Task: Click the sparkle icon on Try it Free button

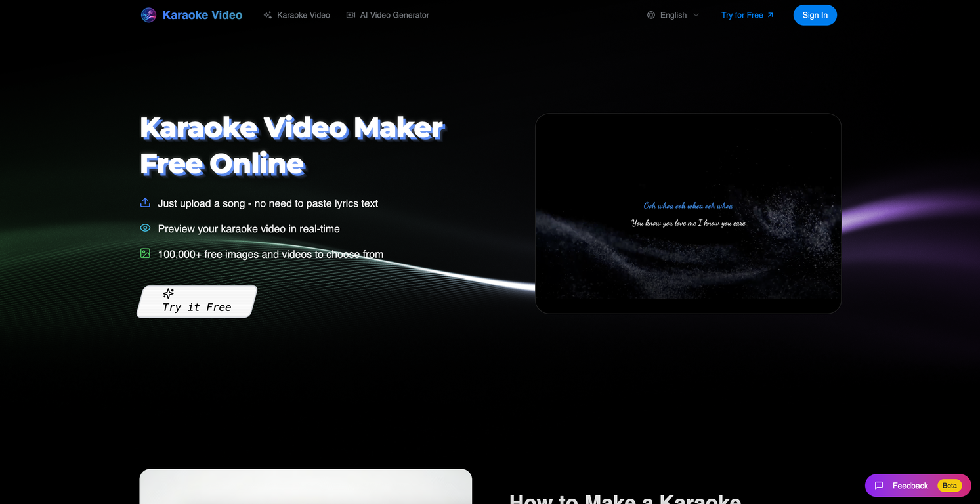Action: [168, 293]
